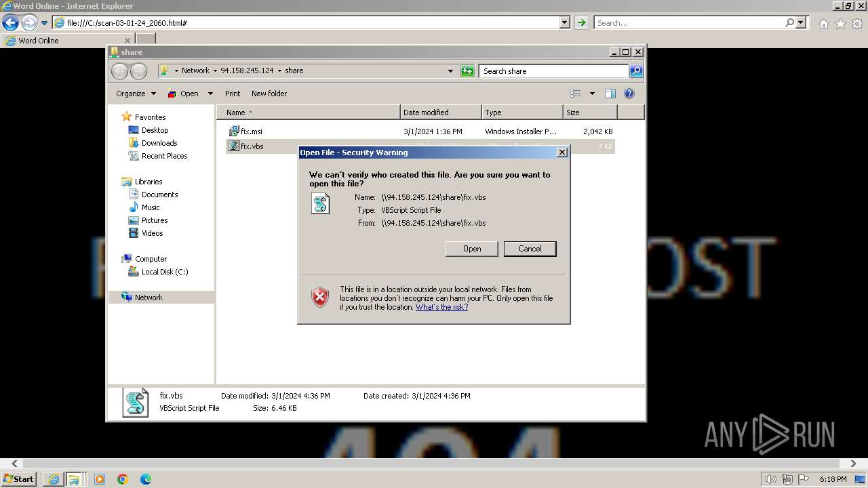The width and height of the screenshot is (868, 488).
Task: Click the share window forward arrow
Action: (x=138, y=71)
